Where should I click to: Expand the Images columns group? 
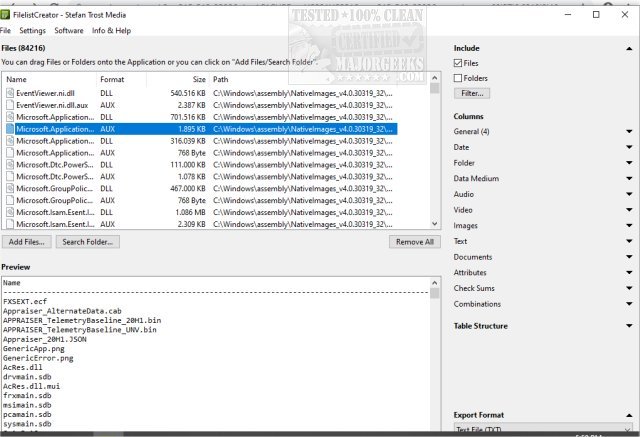click(629, 226)
